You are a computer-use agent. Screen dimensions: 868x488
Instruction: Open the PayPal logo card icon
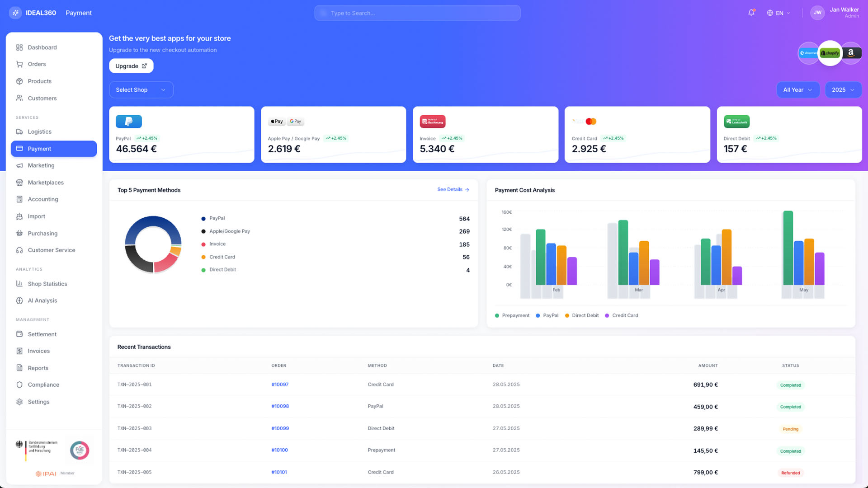click(x=129, y=121)
